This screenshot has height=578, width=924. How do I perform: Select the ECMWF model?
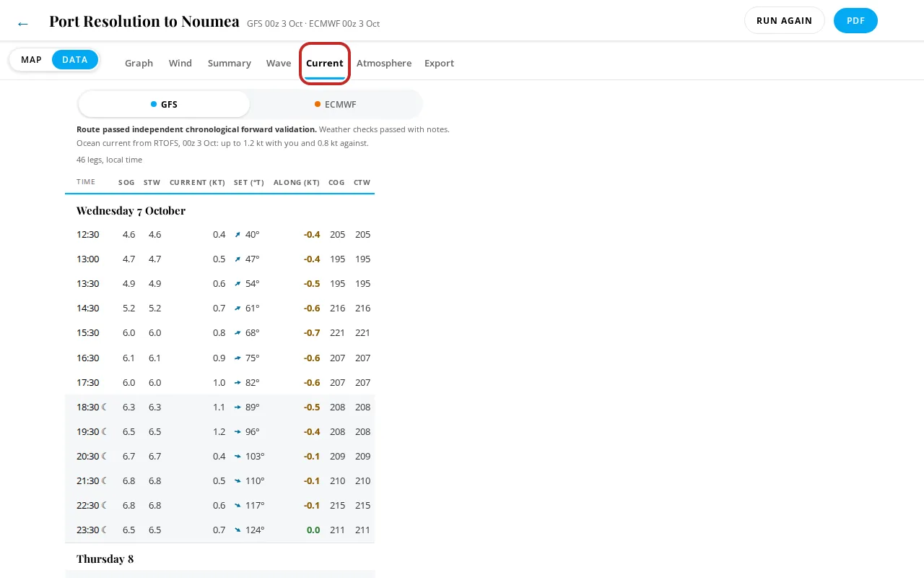pyautogui.click(x=336, y=104)
